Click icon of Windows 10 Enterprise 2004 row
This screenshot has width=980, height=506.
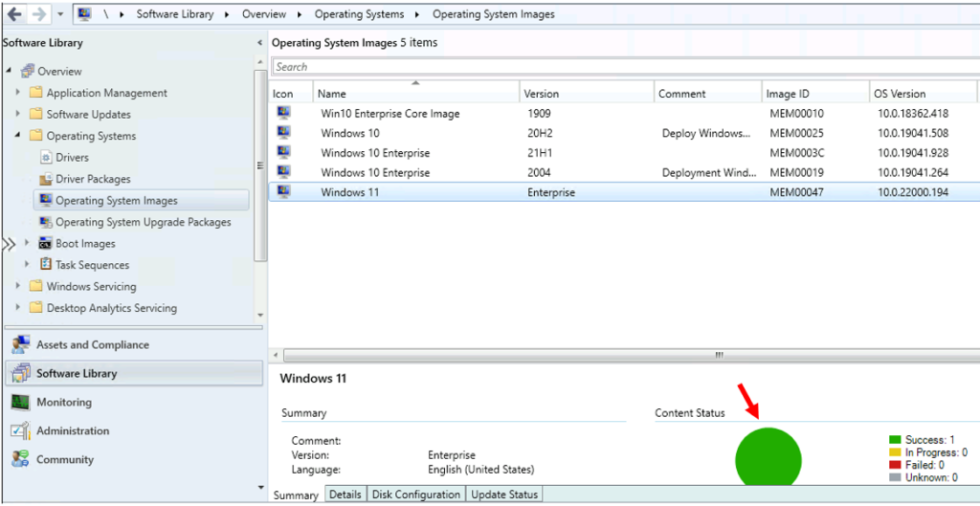284,172
